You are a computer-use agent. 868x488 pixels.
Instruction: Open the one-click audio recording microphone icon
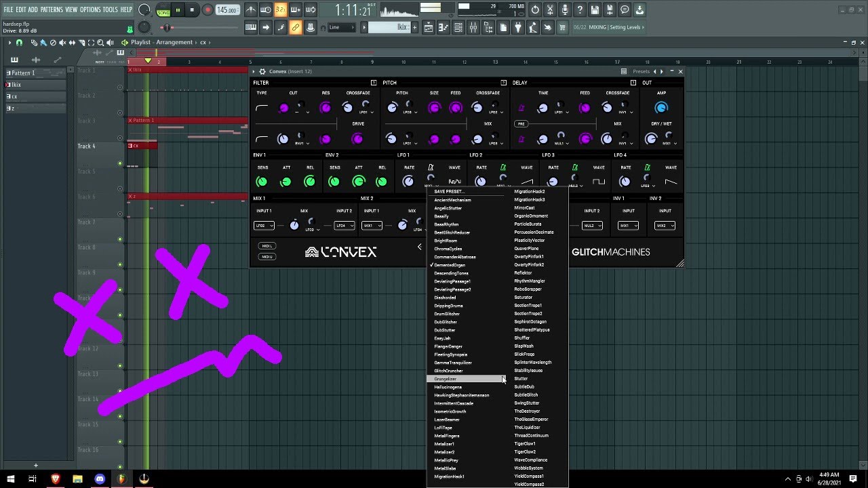565,9
